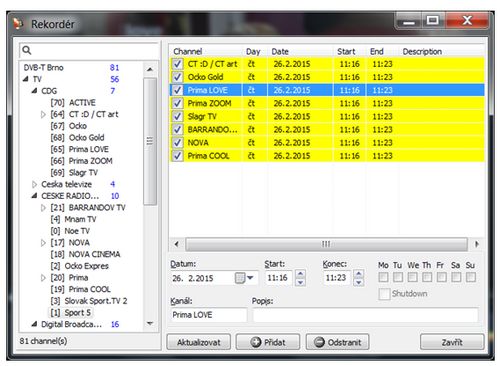Sort the list by Channel column

click(x=206, y=51)
